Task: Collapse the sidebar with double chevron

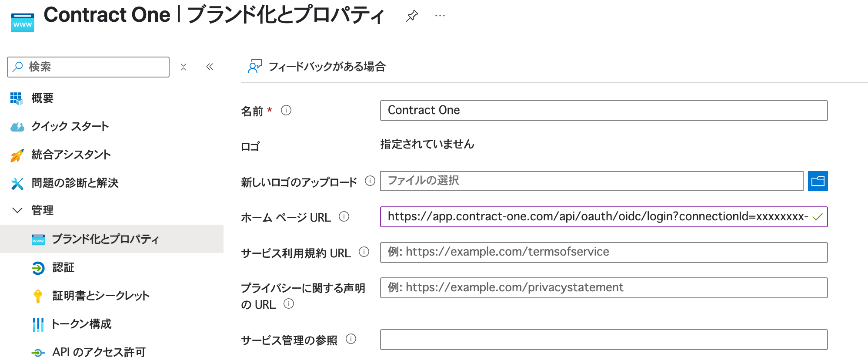Action: (x=210, y=67)
